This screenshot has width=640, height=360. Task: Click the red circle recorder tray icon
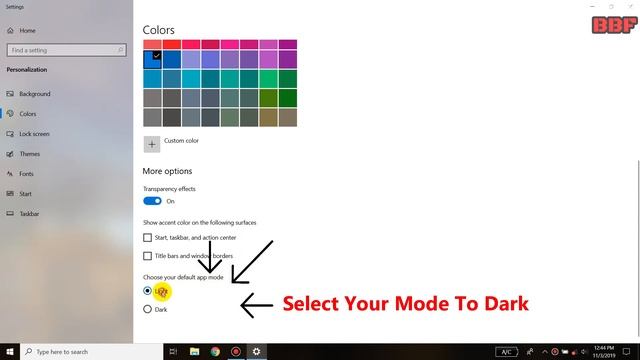click(x=555, y=352)
